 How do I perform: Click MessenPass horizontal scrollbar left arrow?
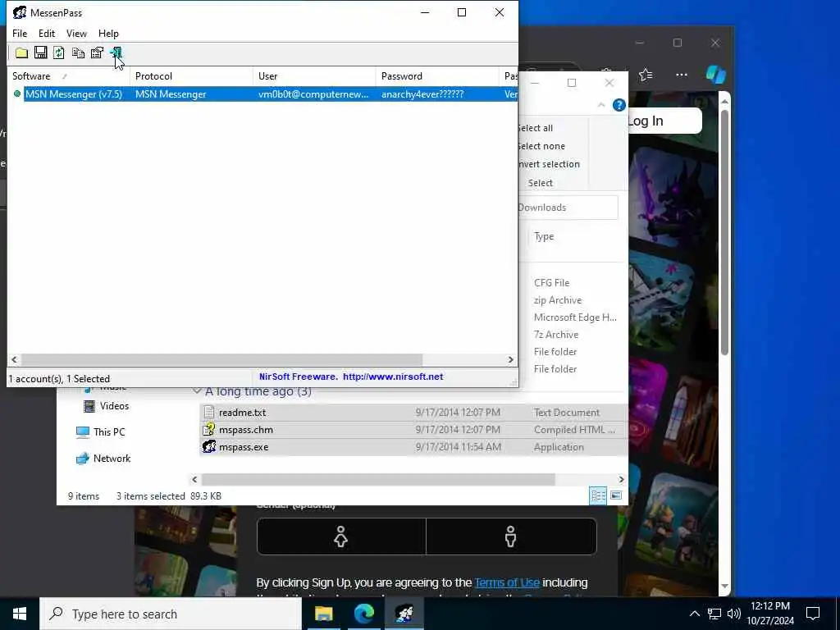pos(15,360)
